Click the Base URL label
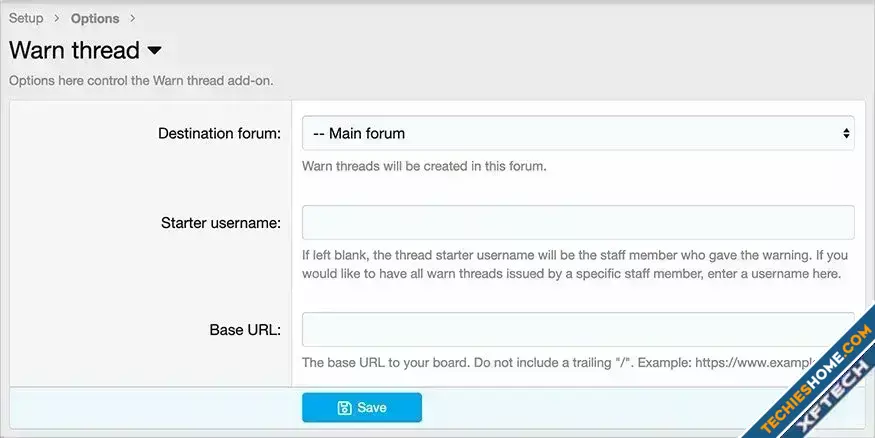This screenshot has height=438, width=875. (x=245, y=329)
